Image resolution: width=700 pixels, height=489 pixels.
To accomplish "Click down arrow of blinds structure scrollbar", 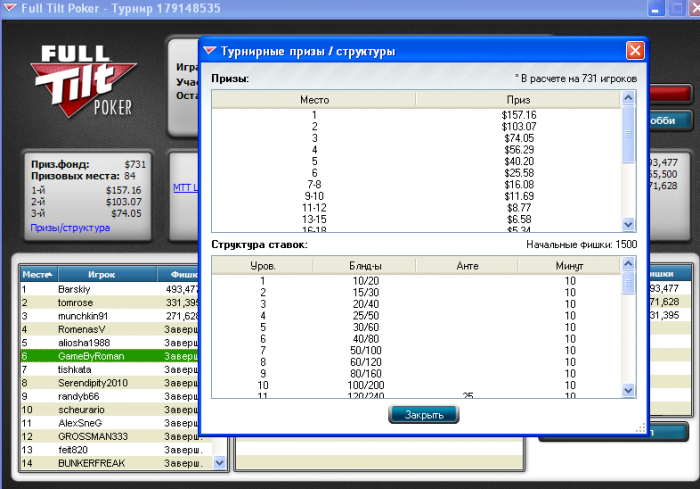I will coord(628,390).
